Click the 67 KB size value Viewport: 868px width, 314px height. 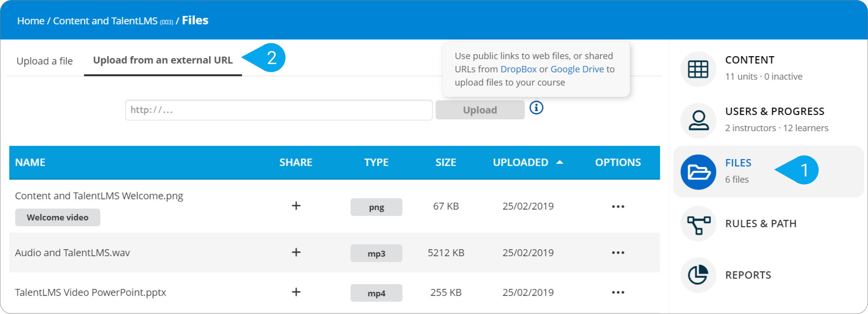(446, 206)
